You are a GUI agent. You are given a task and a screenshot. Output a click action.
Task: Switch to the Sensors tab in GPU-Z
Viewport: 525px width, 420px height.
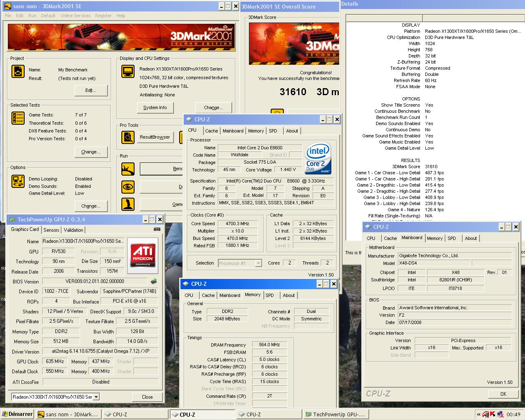point(51,230)
